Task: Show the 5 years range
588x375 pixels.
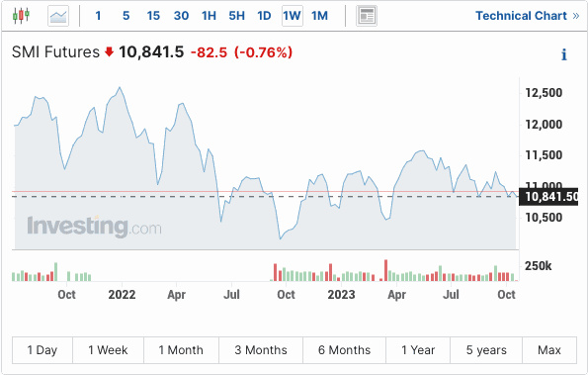Action: pos(486,350)
